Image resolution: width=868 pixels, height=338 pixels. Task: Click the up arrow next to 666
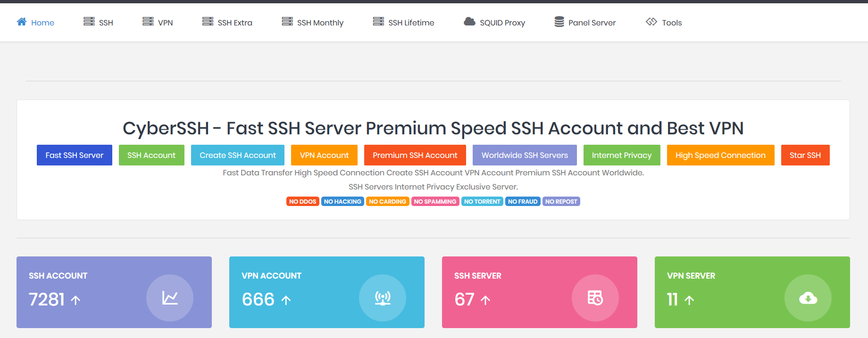tap(286, 300)
